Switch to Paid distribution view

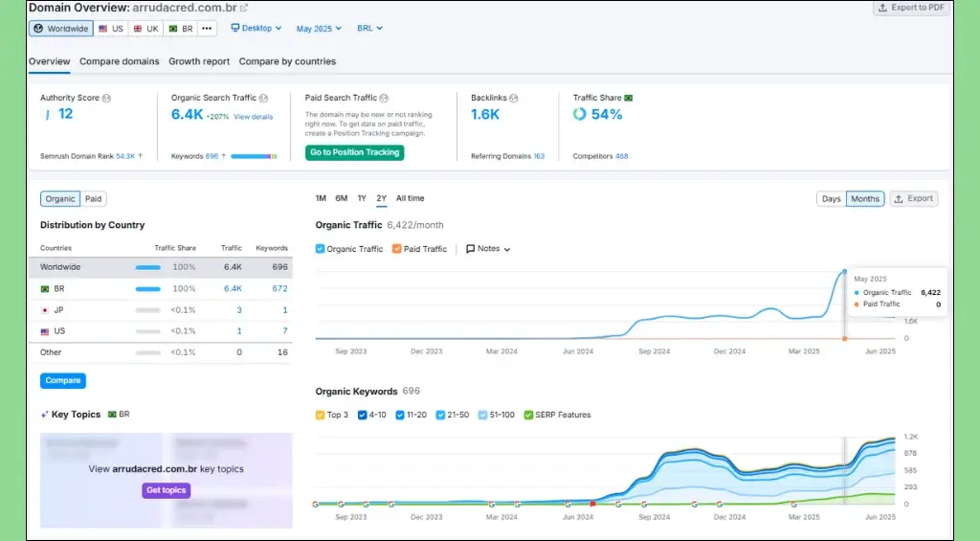coord(93,199)
